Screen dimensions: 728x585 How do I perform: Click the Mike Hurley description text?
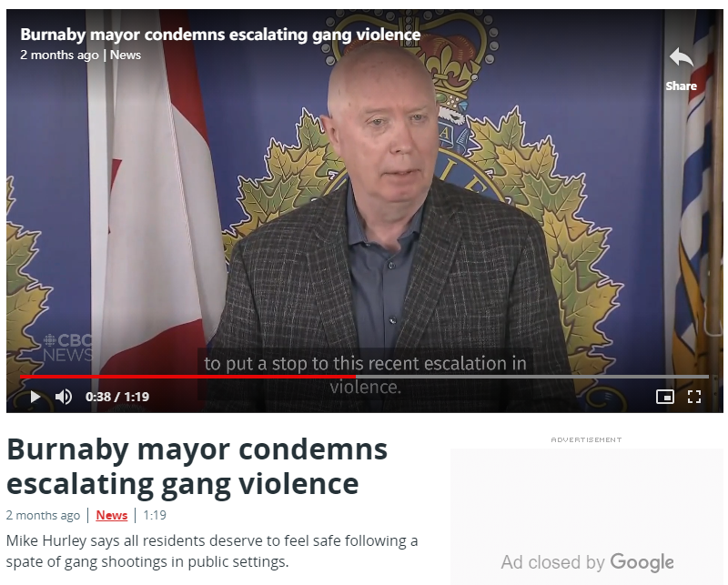point(212,551)
